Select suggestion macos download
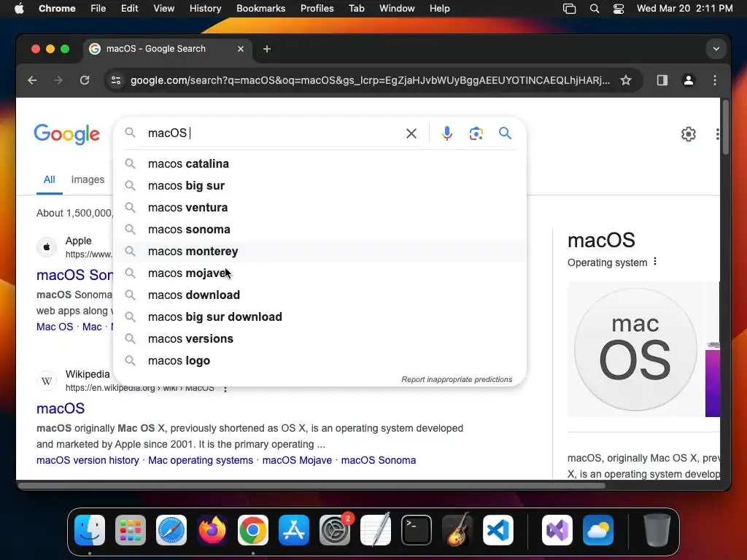This screenshot has width=747, height=560. [x=320, y=295]
